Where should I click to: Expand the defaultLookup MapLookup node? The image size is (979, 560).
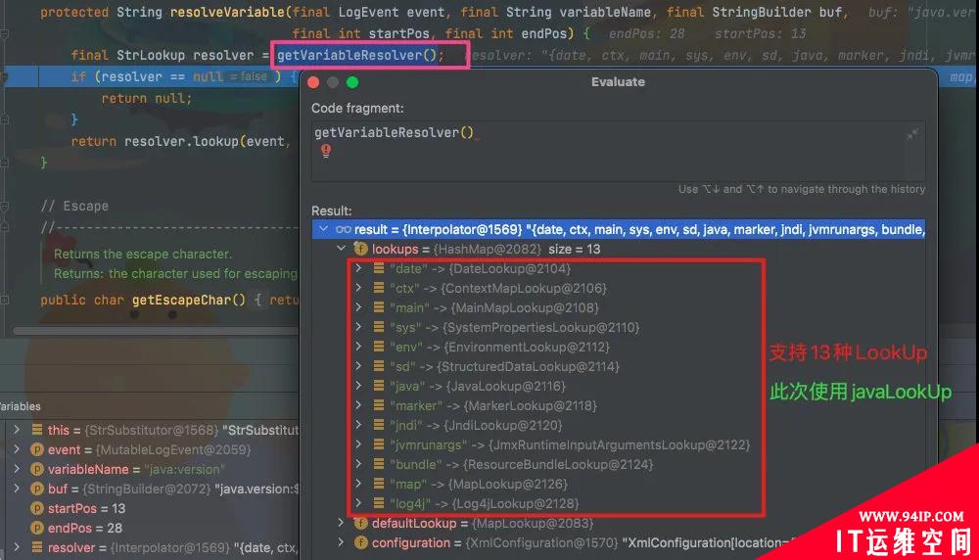pos(341,523)
